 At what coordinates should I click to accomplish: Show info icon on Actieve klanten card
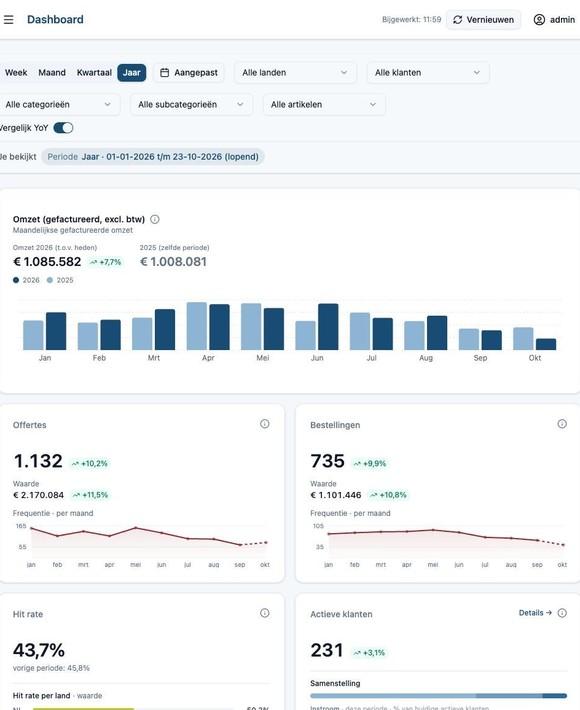pyautogui.click(x=562, y=613)
